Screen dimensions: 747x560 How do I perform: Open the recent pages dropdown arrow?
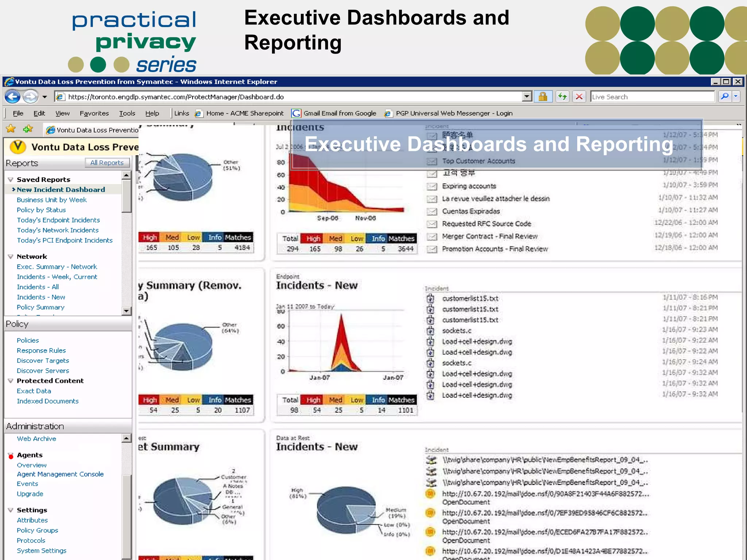click(44, 97)
